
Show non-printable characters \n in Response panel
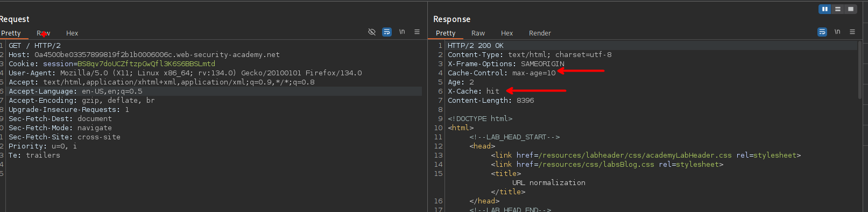click(x=837, y=32)
